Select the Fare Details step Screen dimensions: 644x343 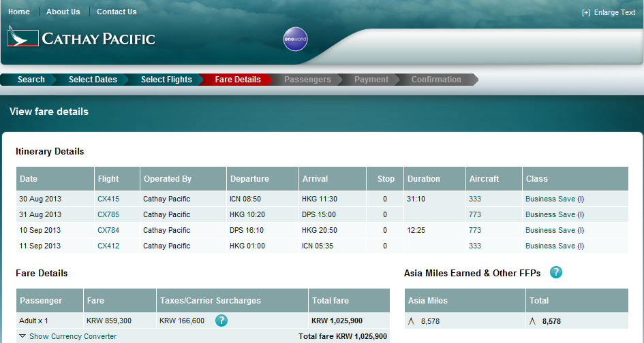coord(238,80)
